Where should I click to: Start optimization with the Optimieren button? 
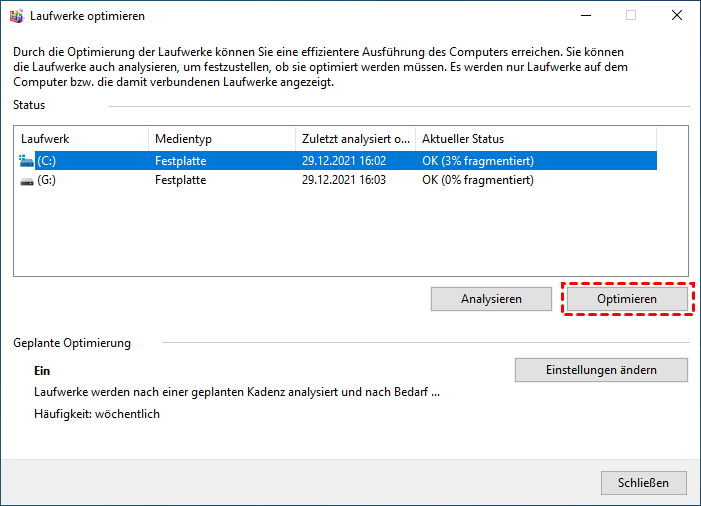coord(626,299)
